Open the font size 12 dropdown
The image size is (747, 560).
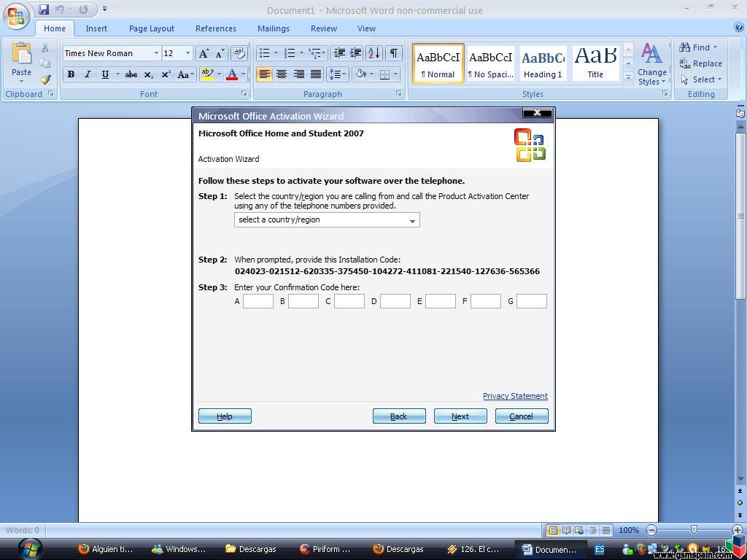click(x=187, y=53)
